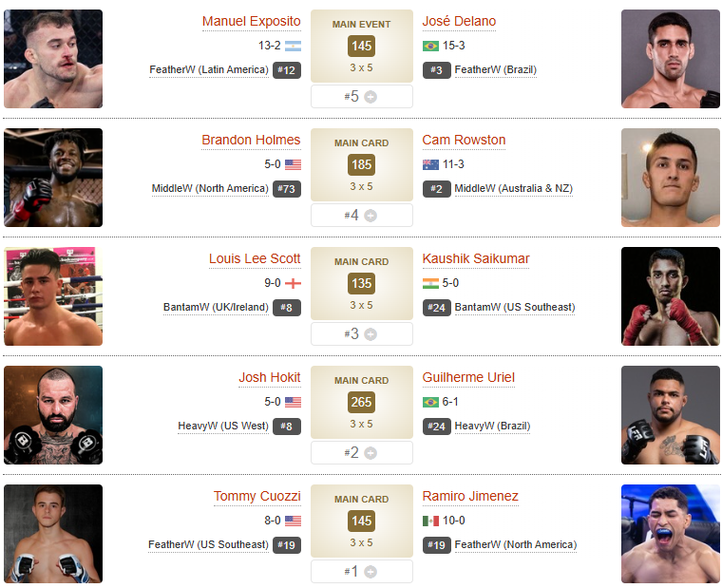Click Ramiro Jimenez's fighter photo
Viewport: 722px width, 588px height.
pyautogui.click(x=671, y=534)
